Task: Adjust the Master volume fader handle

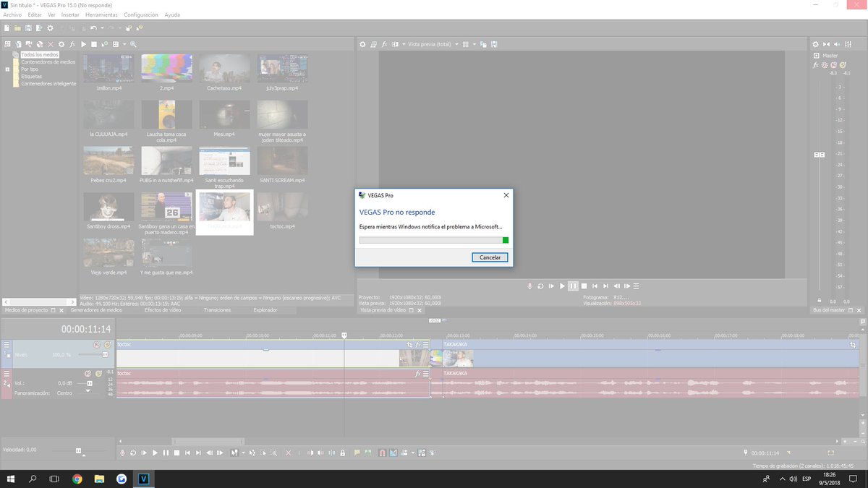Action: click(x=820, y=155)
